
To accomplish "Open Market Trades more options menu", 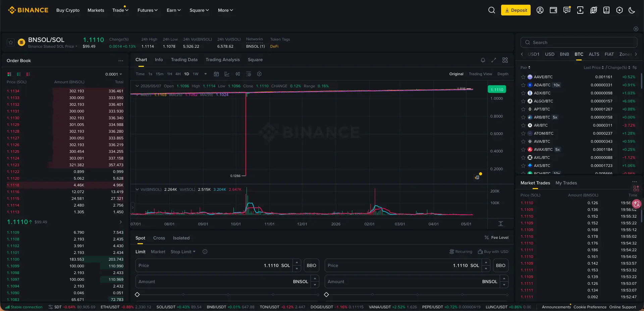I will 635,182.
